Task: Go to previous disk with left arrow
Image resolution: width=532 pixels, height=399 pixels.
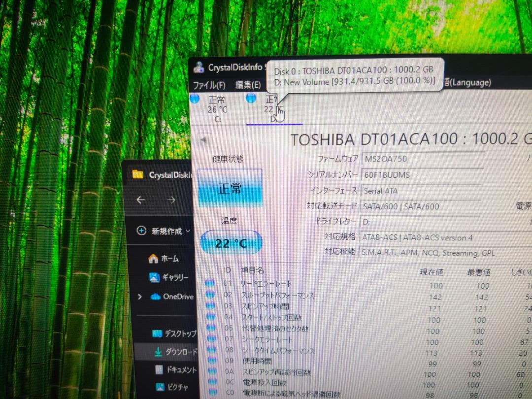Action: point(203,140)
